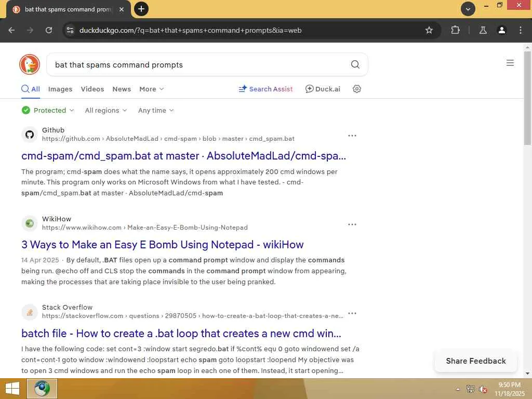The image size is (532, 399).
Task: Reload the page with refresh icon
Action: point(49,30)
